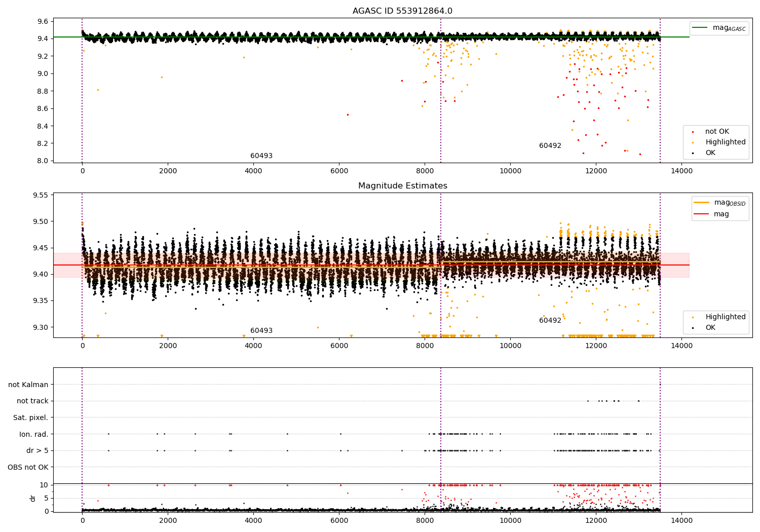Select the 'not OK' legend entry
Screen dimensions: 760x532
tap(717, 132)
